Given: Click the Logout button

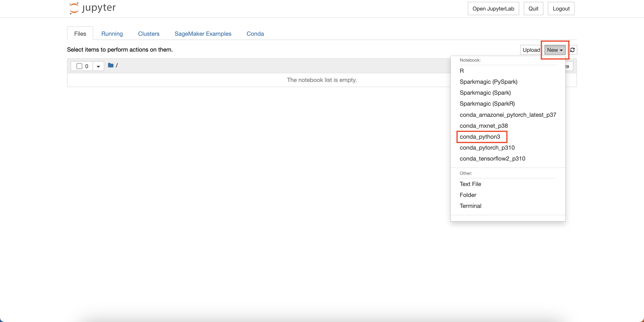Looking at the screenshot, I should click(x=561, y=9).
